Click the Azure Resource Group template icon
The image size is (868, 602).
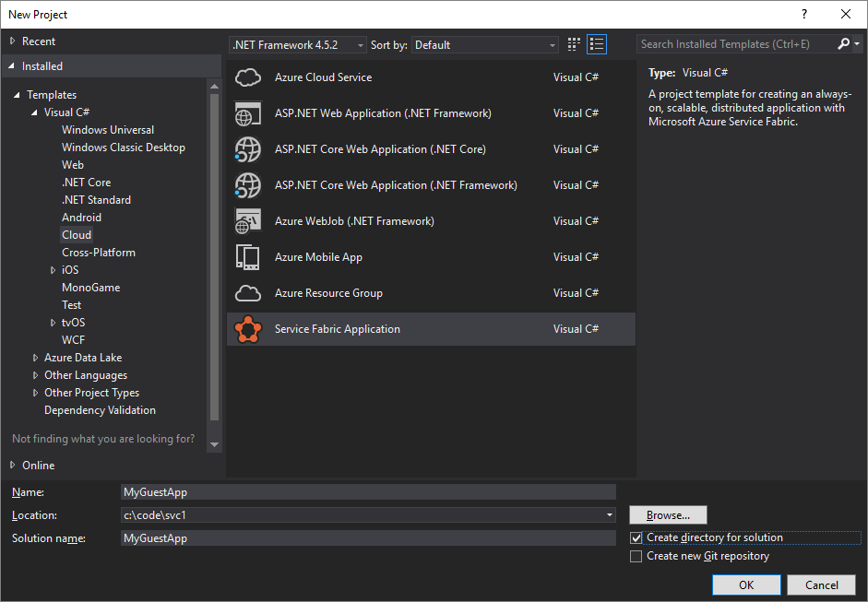pyautogui.click(x=247, y=292)
